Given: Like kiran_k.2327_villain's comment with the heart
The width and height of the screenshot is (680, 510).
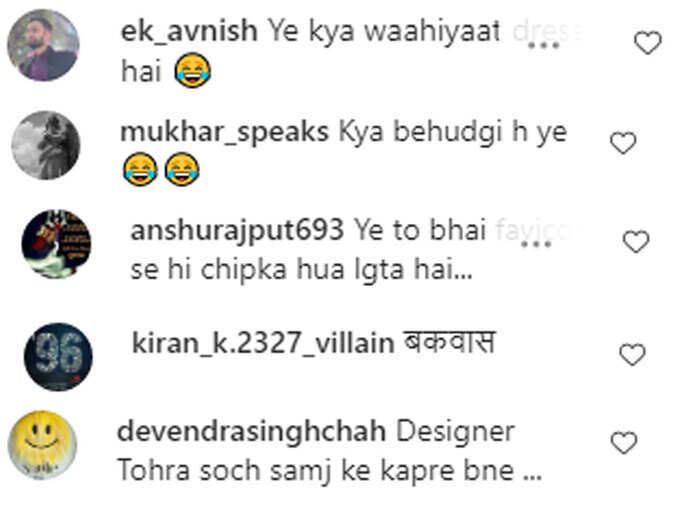Looking at the screenshot, I should [x=632, y=354].
